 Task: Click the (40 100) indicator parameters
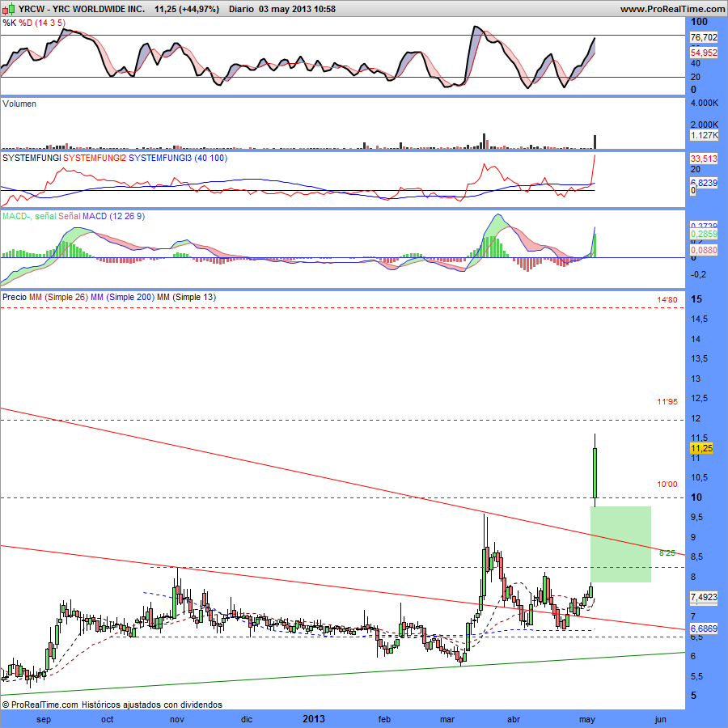click(211, 158)
